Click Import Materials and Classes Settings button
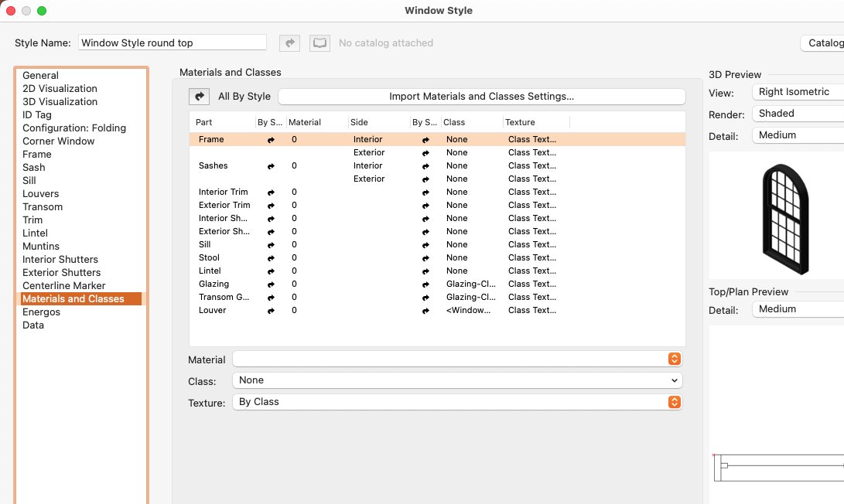Image resolution: width=844 pixels, height=504 pixels. point(481,97)
